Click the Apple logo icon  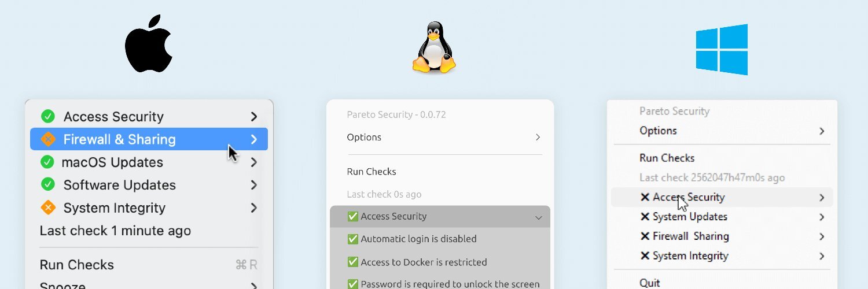149,45
